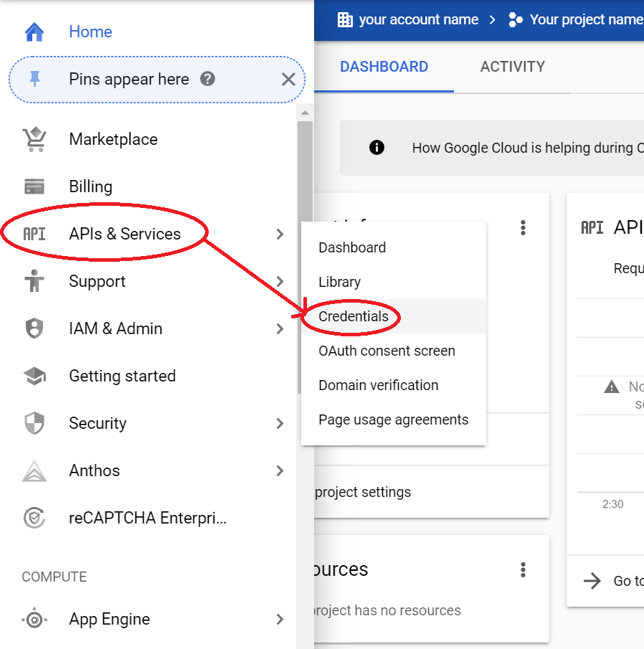Open help question mark for pins

(207, 79)
